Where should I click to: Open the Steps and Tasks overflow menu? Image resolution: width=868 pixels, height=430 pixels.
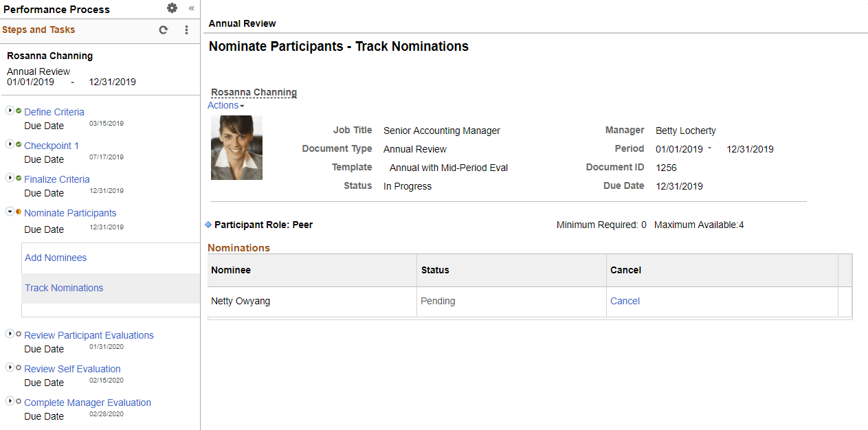[x=186, y=30]
